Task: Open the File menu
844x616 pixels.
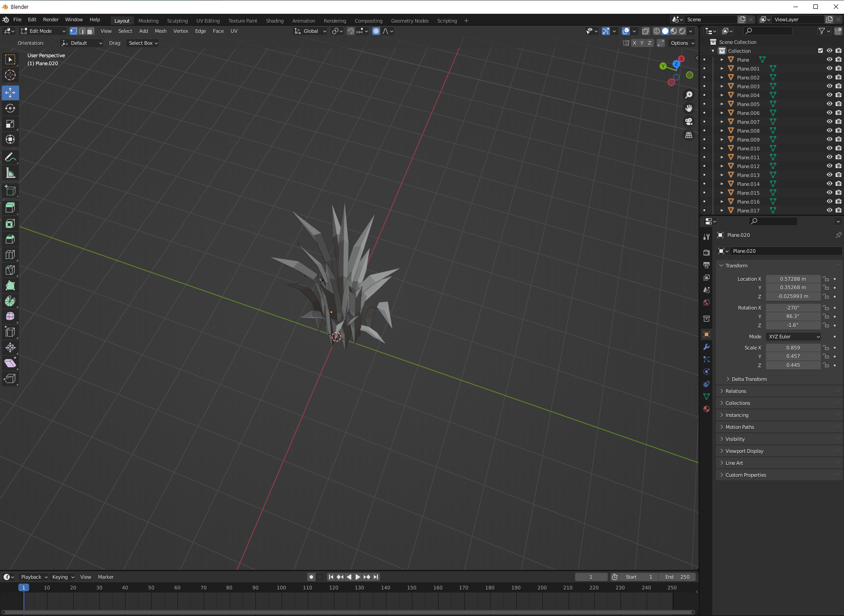Action: [17, 20]
